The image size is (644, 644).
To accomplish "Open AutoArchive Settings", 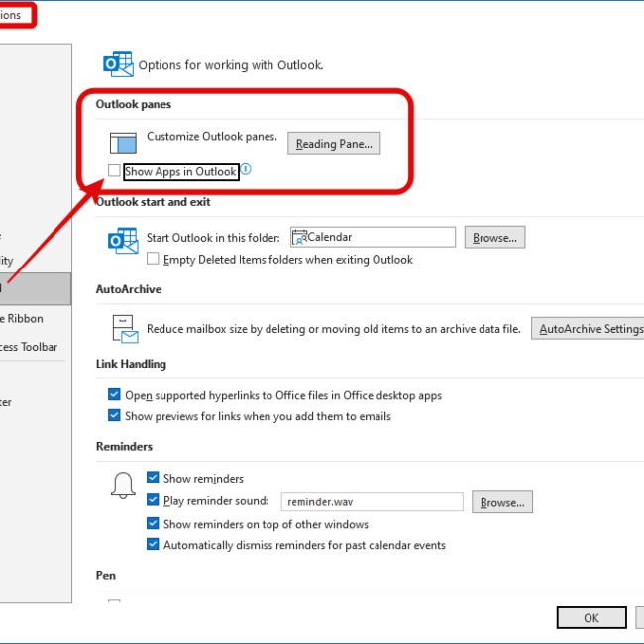I will [588, 329].
